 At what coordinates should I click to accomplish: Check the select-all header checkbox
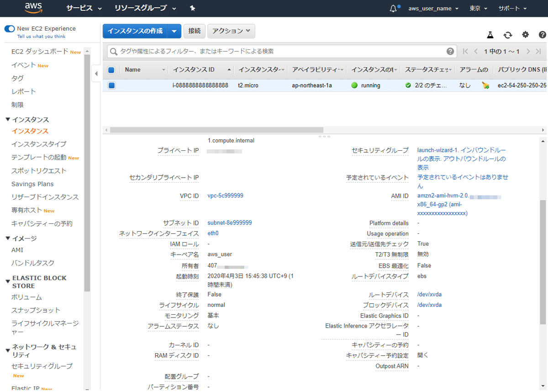point(111,70)
